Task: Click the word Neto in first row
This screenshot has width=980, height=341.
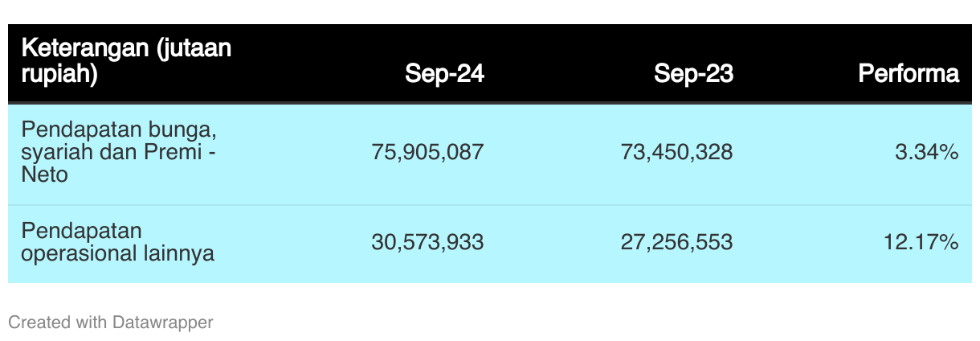Action: tap(44, 174)
